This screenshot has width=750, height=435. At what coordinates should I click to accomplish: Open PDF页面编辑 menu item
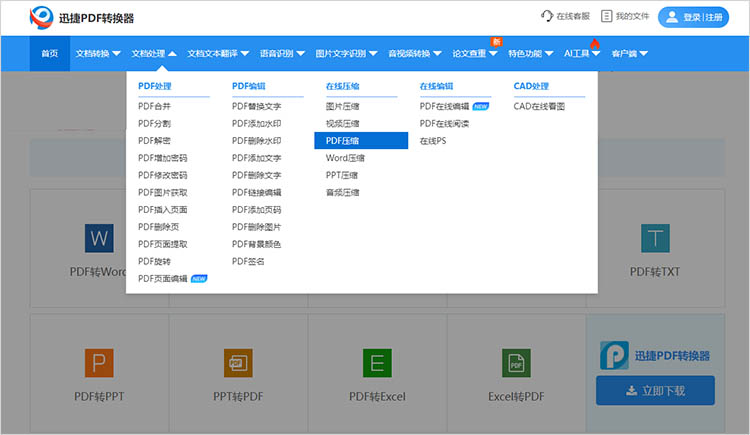[x=163, y=279]
